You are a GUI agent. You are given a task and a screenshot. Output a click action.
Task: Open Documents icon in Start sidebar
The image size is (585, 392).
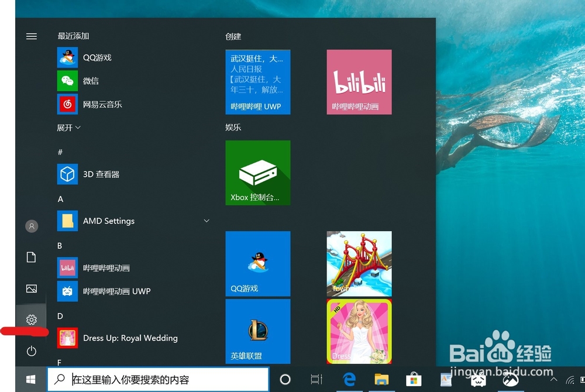[31, 257]
